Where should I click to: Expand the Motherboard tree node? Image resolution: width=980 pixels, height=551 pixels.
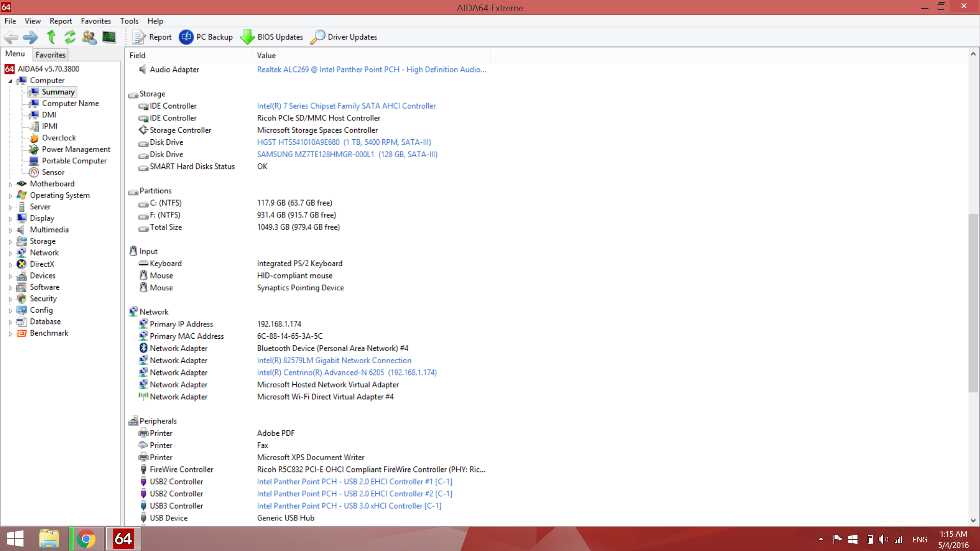[10, 184]
